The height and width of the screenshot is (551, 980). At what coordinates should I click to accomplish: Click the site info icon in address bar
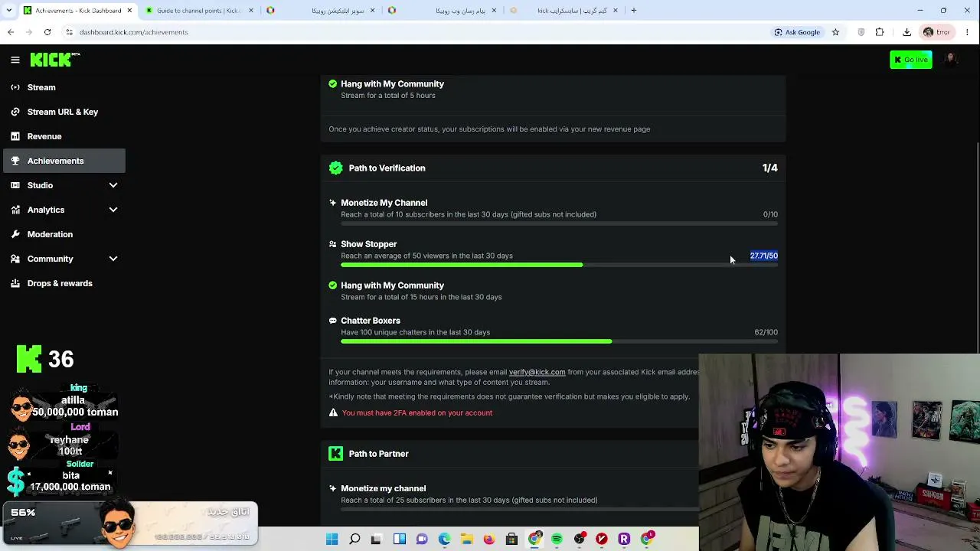pos(69,32)
